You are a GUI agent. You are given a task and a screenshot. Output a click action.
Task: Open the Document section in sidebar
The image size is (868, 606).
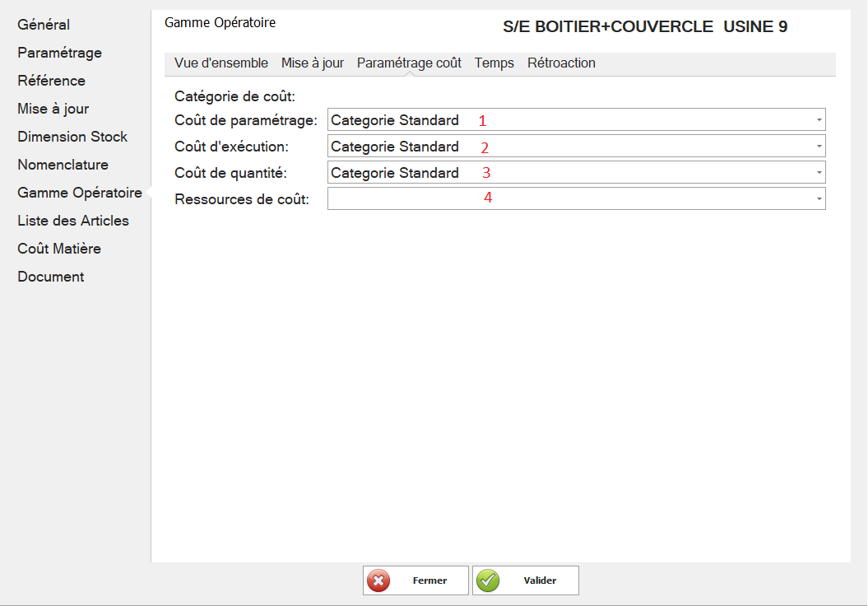pyautogui.click(x=51, y=277)
